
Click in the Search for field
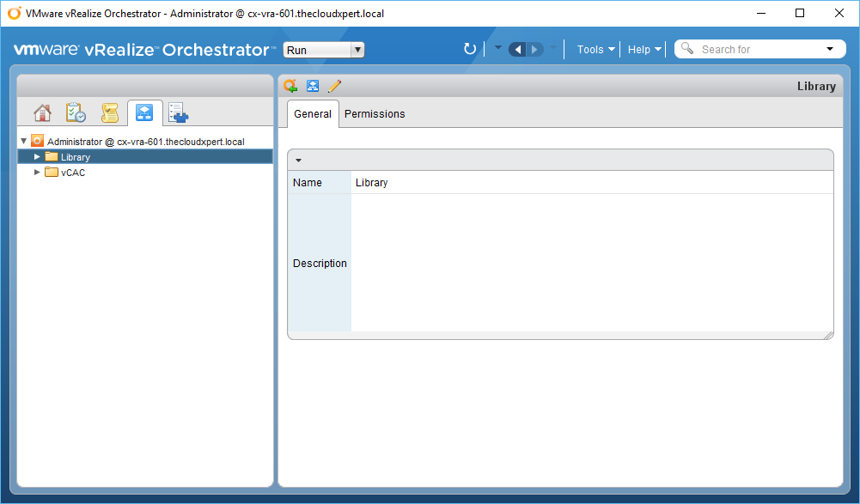[756, 50]
